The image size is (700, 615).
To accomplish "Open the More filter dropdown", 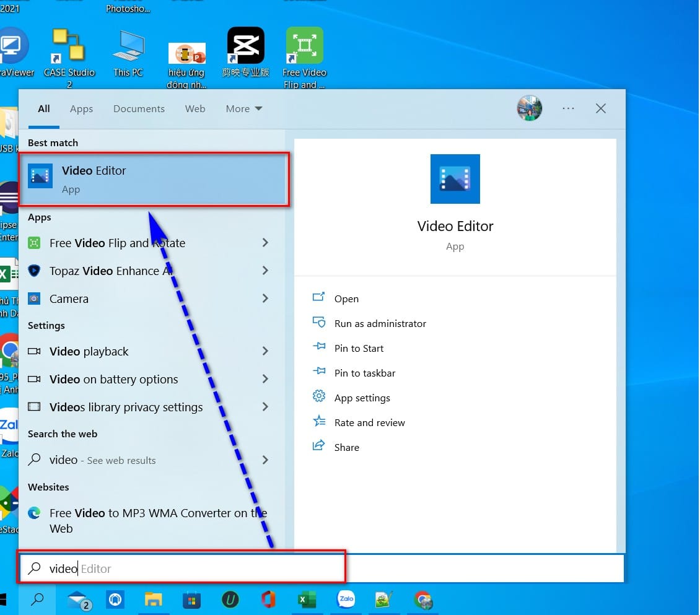I will [x=243, y=109].
